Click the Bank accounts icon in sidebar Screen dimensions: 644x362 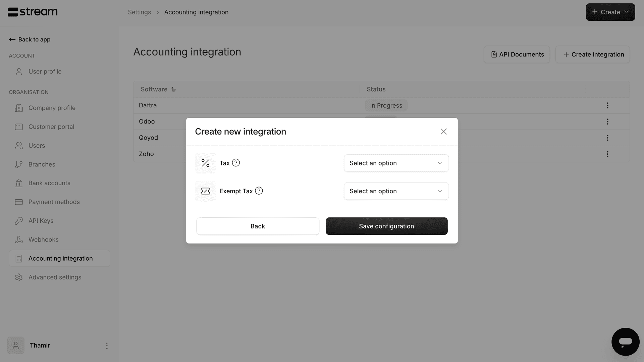pyautogui.click(x=19, y=183)
